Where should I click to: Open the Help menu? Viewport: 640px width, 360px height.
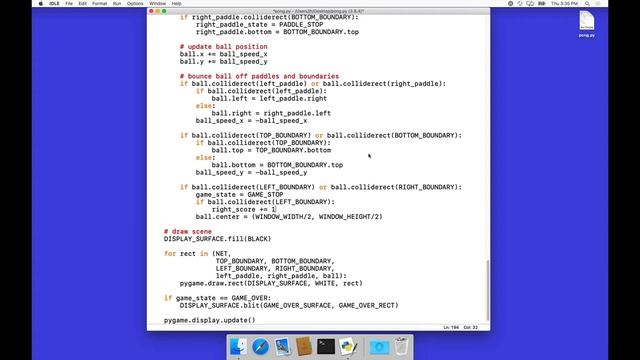pyautogui.click(x=176, y=3)
